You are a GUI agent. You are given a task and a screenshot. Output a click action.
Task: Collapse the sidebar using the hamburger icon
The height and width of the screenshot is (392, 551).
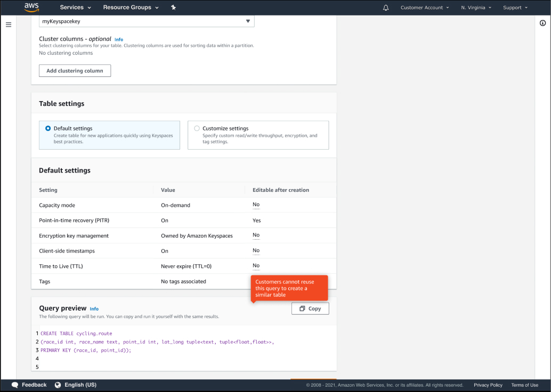[8, 24]
